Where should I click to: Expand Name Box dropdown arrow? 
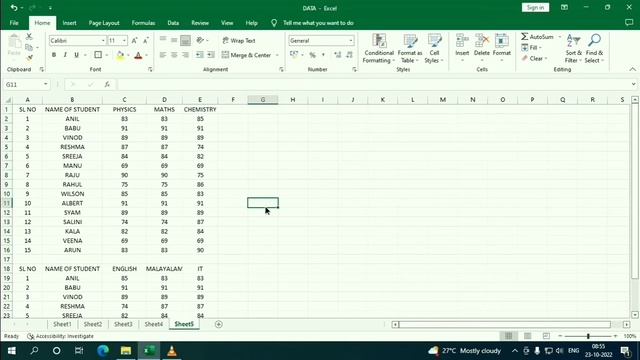(x=45, y=84)
